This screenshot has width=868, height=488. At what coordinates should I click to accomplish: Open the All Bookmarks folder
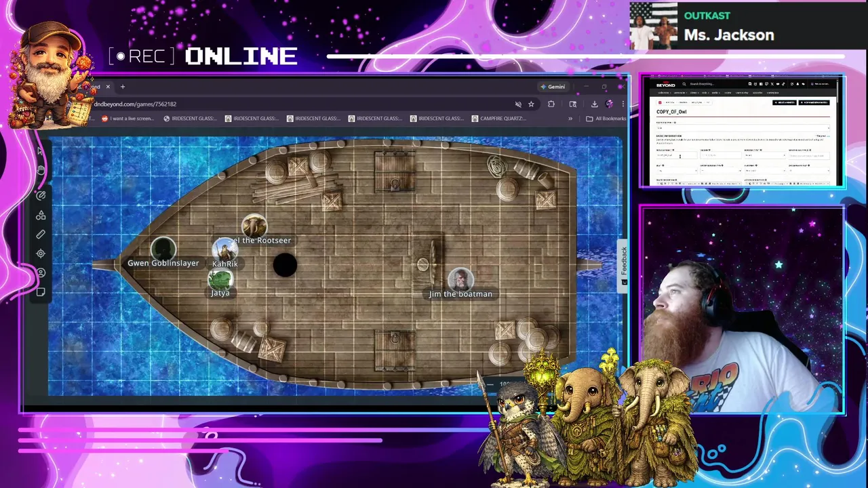606,119
